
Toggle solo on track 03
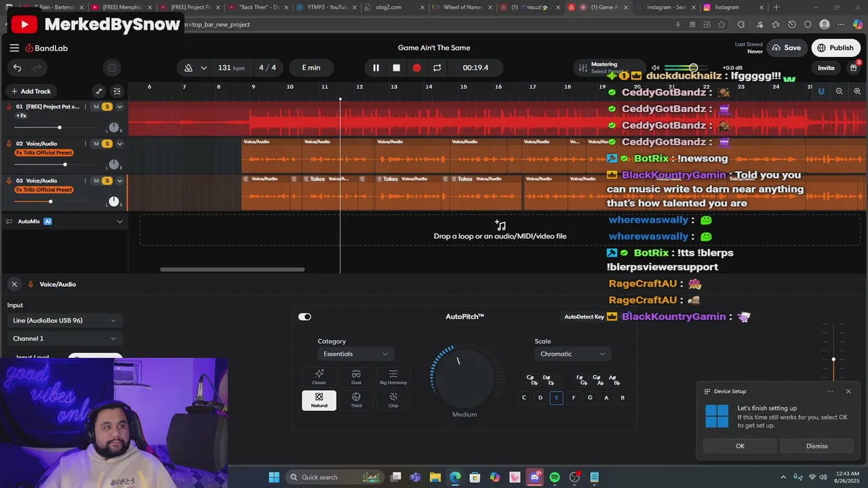pos(106,181)
